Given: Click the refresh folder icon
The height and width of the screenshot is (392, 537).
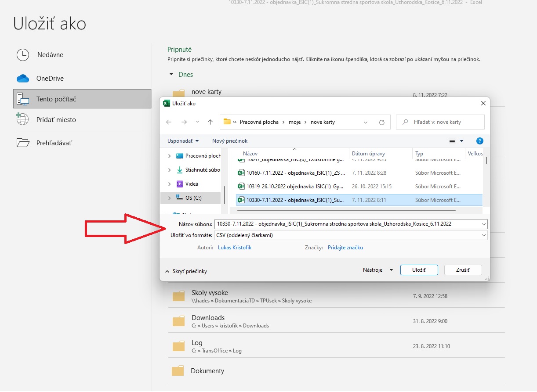Looking at the screenshot, I should [x=381, y=122].
